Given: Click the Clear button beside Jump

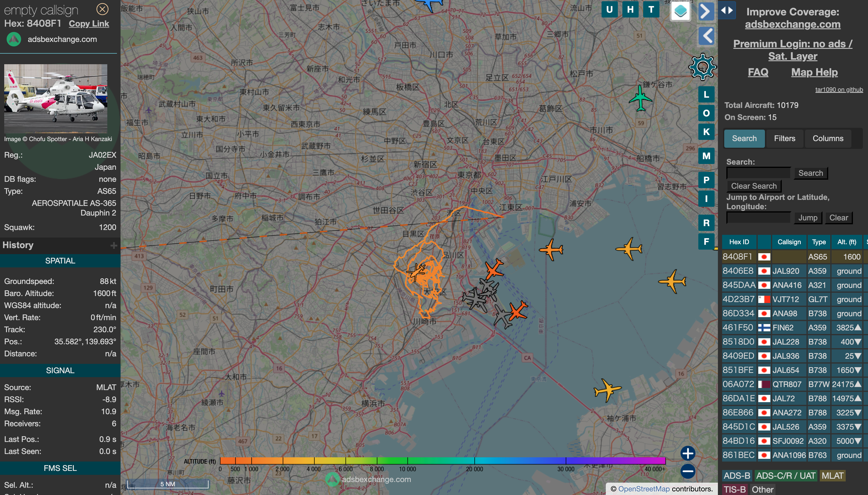Looking at the screenshot, I should coord(838,218).
